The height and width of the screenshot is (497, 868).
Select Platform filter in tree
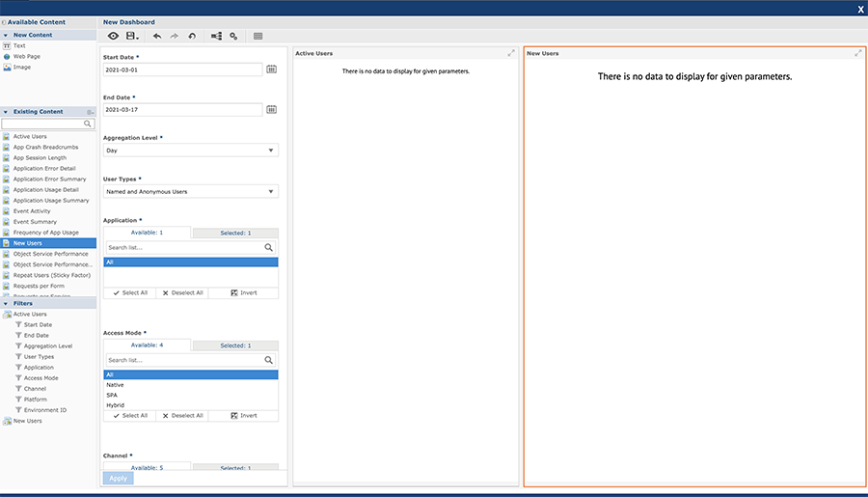coord(36,400)
